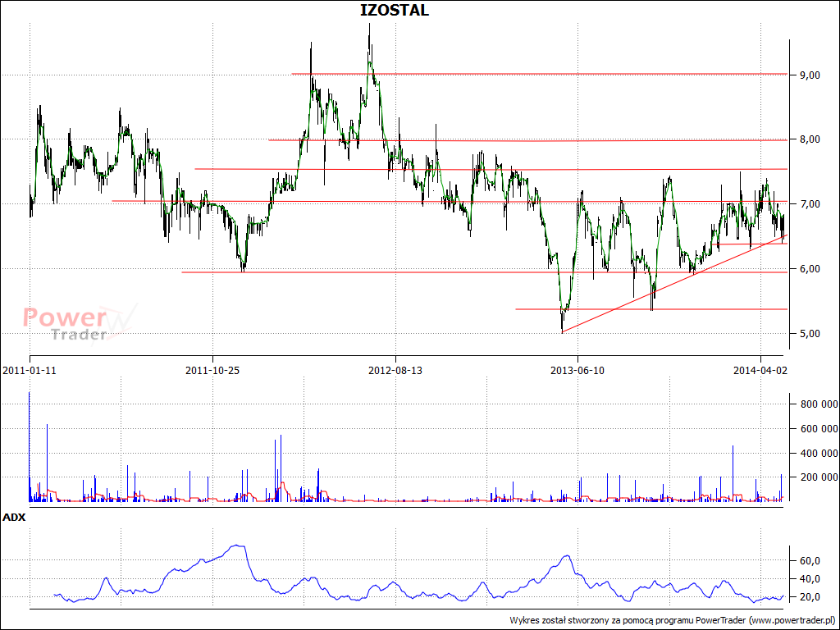Click the 6,00 price axis label
This screenshot has width=840, height=630.
[810, 269]
